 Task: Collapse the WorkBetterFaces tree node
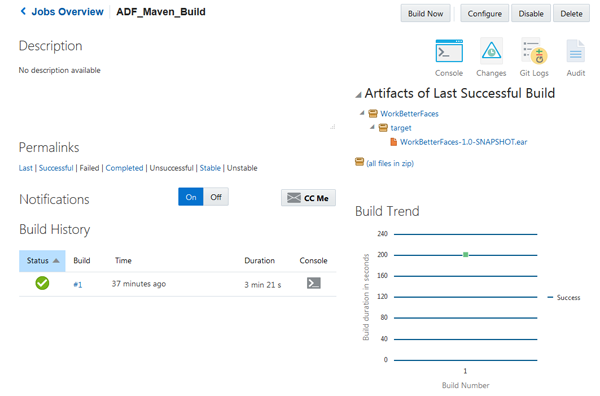362,113
